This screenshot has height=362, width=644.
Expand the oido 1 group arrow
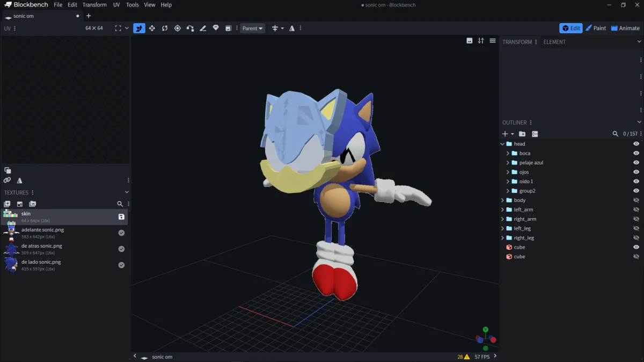508,182
